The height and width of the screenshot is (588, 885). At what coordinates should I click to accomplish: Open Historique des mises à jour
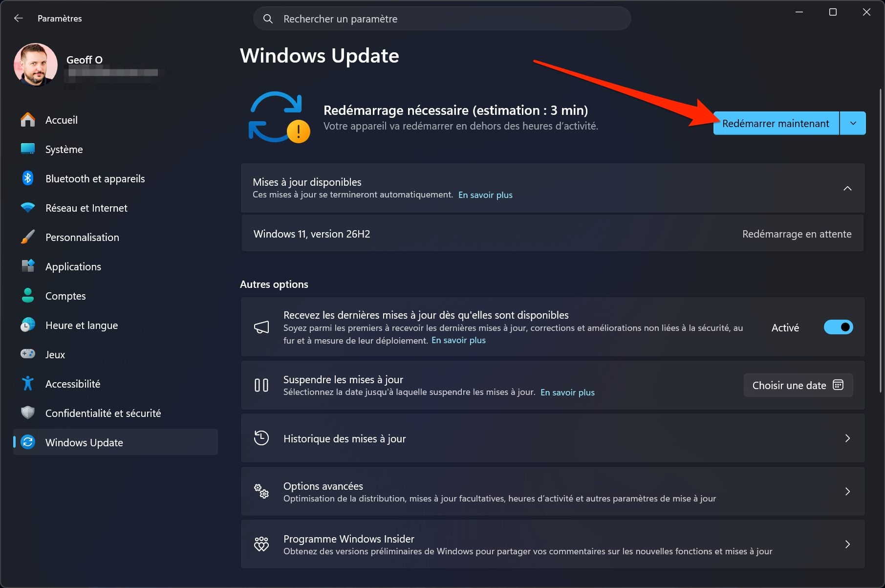tap(553, 438)
